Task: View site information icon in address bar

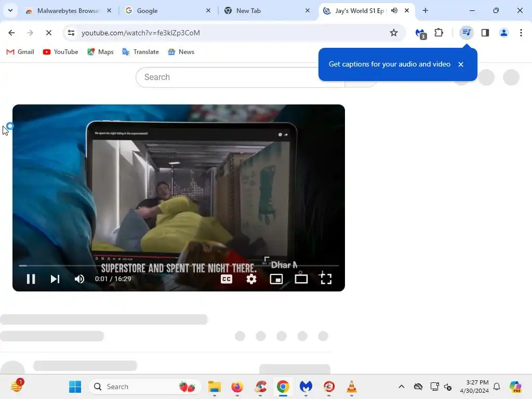Action: tap(71, 33)
